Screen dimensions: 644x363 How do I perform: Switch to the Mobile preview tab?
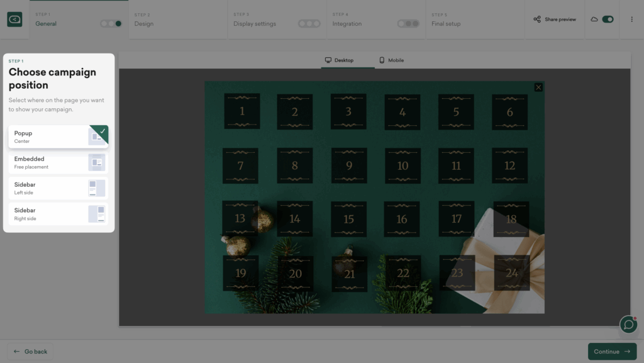tap(391, 60)
